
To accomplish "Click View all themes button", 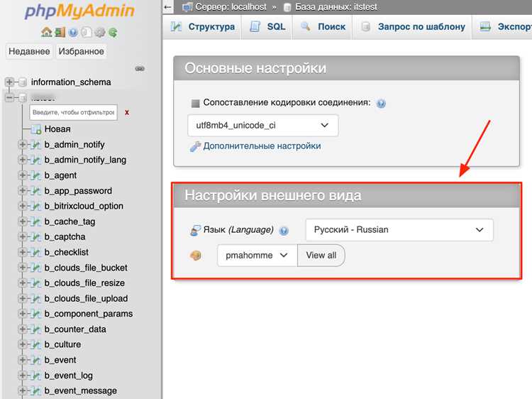I will (321, 256).
